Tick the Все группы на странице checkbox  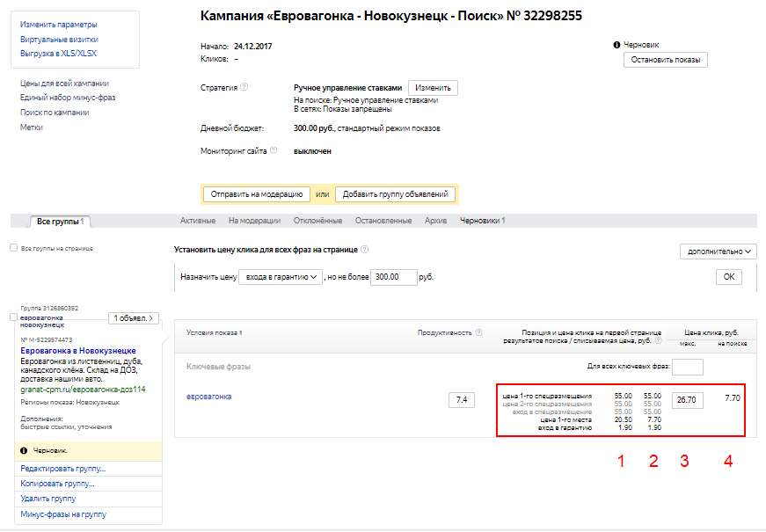[14, 248]
